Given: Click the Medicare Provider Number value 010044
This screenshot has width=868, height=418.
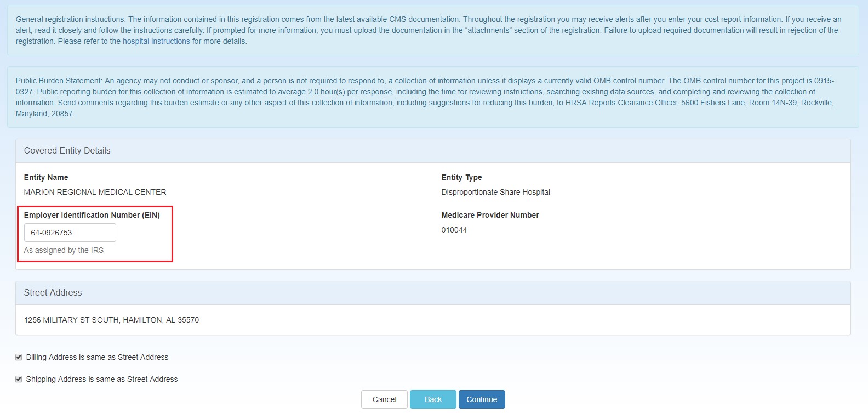Looking at the screenshot, I should [454, 230].
